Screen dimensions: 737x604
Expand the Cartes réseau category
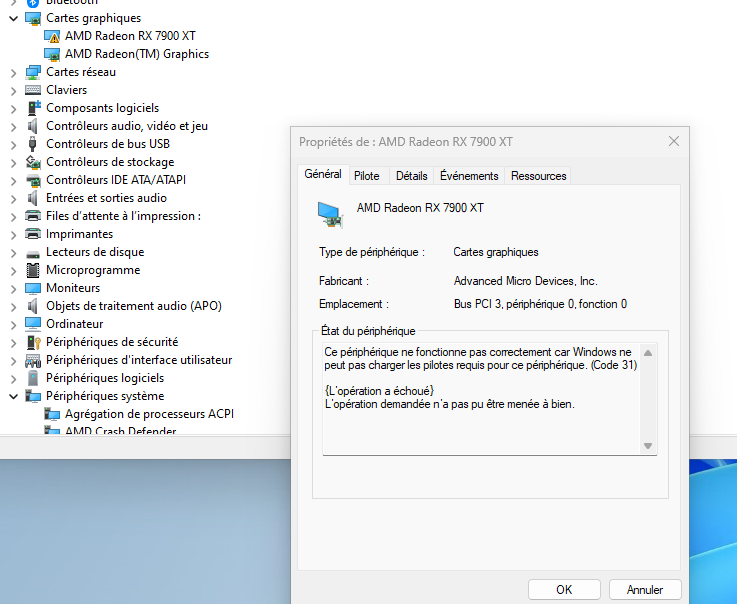[x=14, y=72]
